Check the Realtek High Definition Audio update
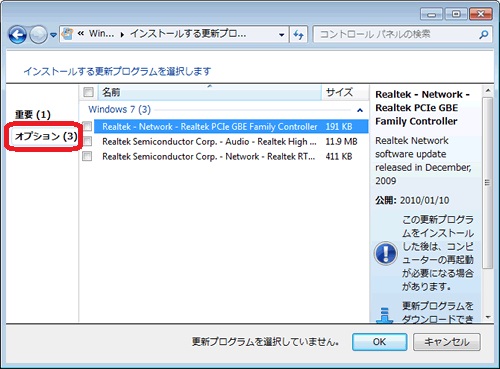The height and width of the screenshot is (369, 500). pyautogui.click(x=87, y=141)
